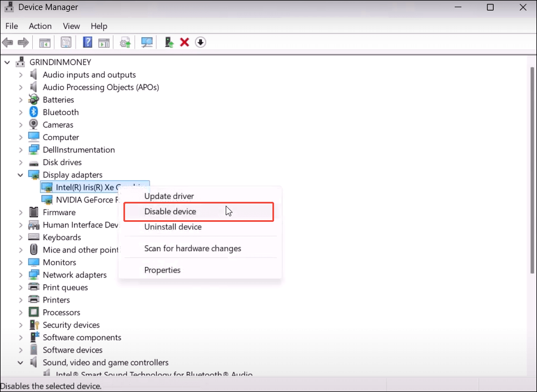Click the Keyboards category icon
Viewport: 537px width, 392px height.
point(33,237)
